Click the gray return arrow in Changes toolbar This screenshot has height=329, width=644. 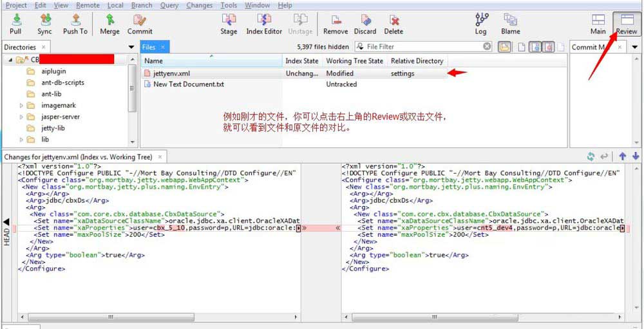click(604, 156)
